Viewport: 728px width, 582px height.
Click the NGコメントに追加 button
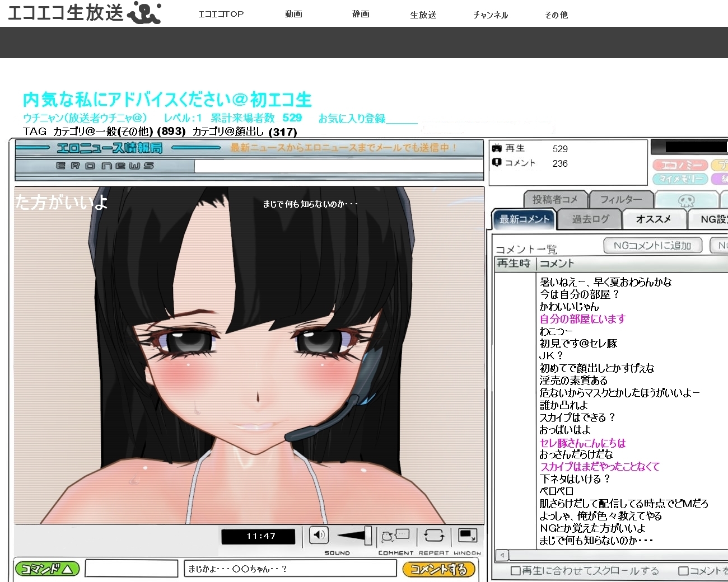pos(652,246)
